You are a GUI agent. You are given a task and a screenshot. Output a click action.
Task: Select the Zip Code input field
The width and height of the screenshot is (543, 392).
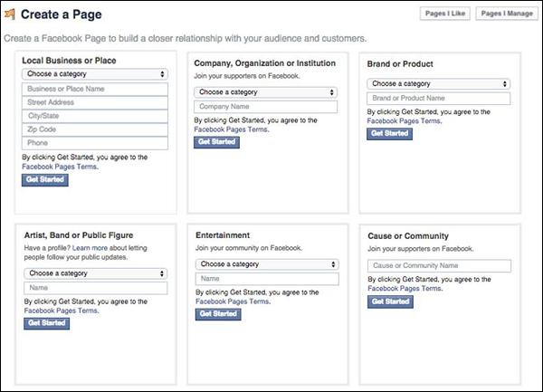click(x=95, y=129)
